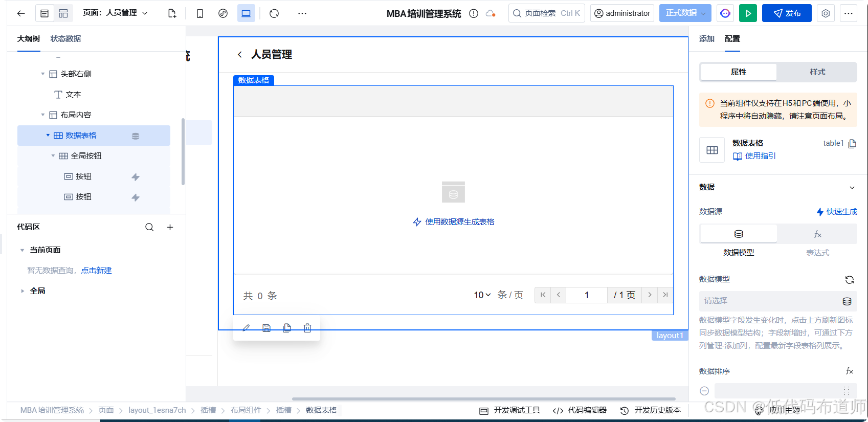Open the 使用指引 guide link
This screenshot has width=868, height=422.
pos(754,156)
